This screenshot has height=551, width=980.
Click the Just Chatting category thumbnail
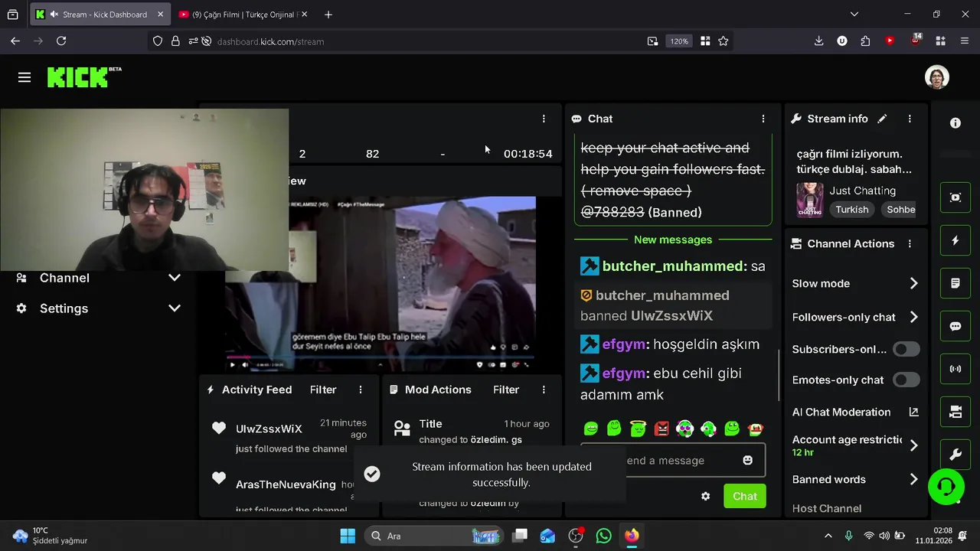point(809,199)
